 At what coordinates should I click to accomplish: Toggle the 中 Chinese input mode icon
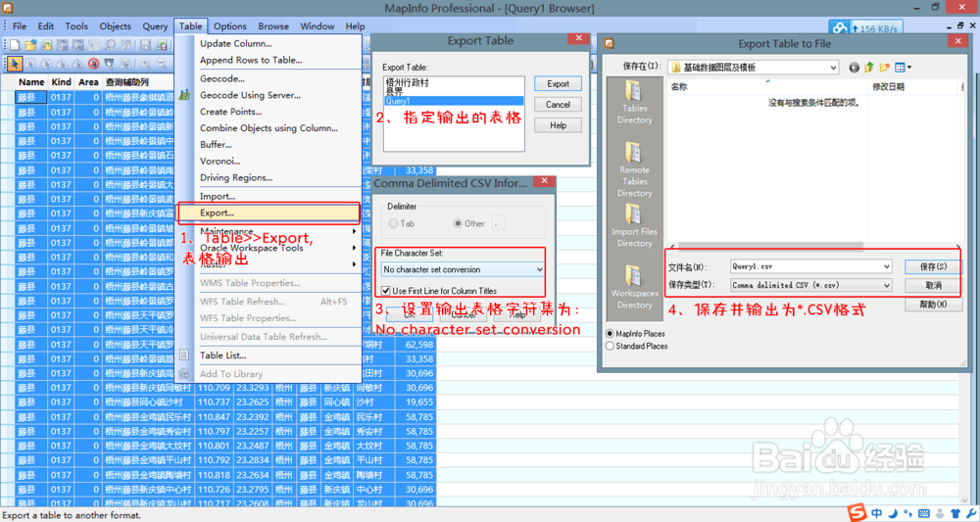[877, 513]
